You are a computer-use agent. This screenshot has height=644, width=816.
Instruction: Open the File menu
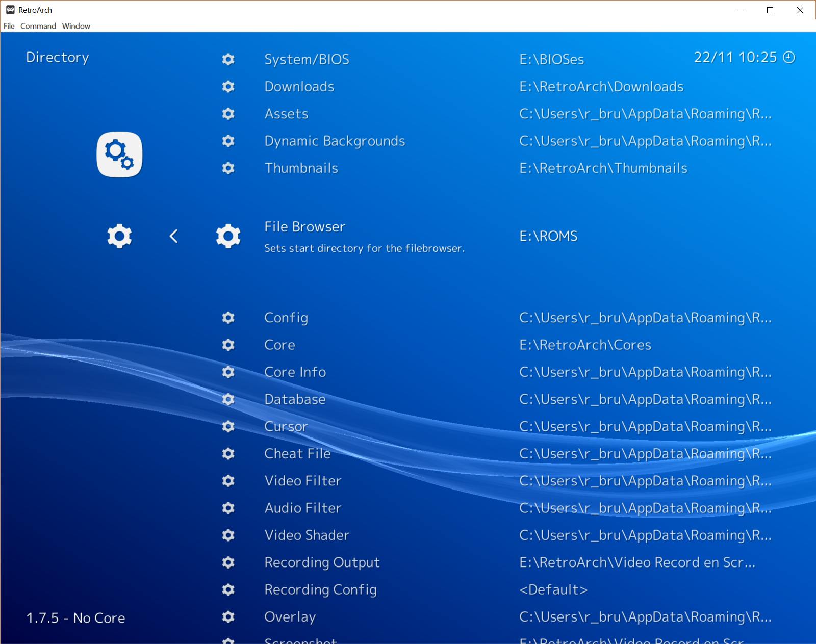pos(9,26)
